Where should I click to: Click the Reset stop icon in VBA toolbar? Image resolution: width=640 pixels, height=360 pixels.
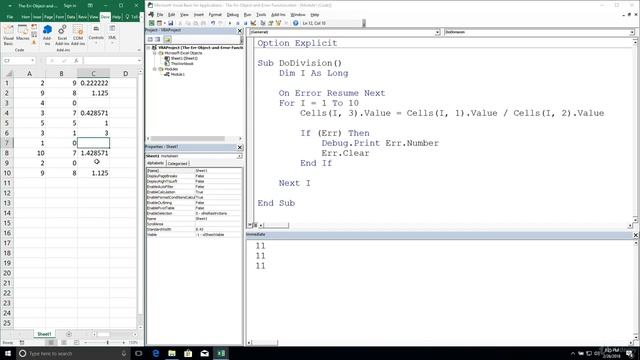245,23
